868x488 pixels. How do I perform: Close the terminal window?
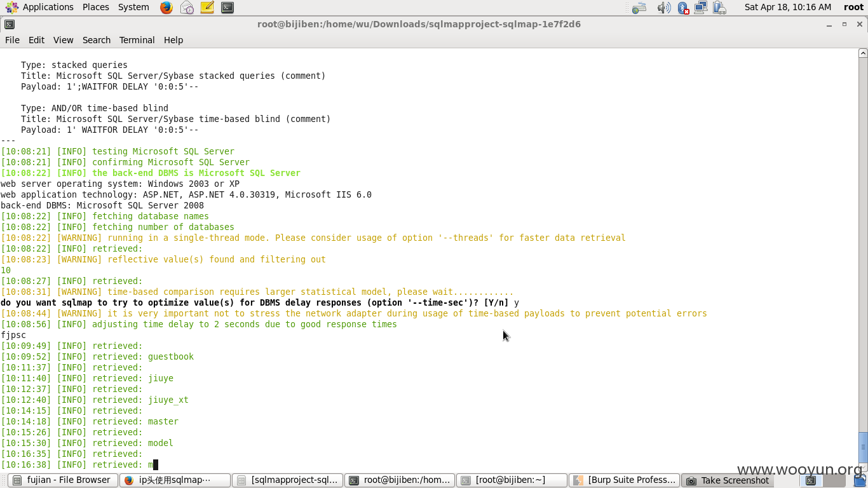860,24
